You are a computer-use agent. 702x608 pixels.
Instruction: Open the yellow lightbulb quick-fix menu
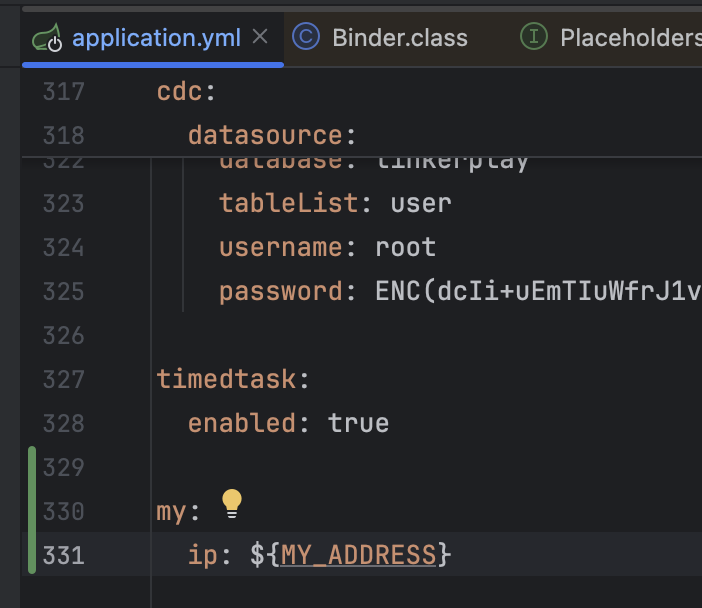(232, 502)
